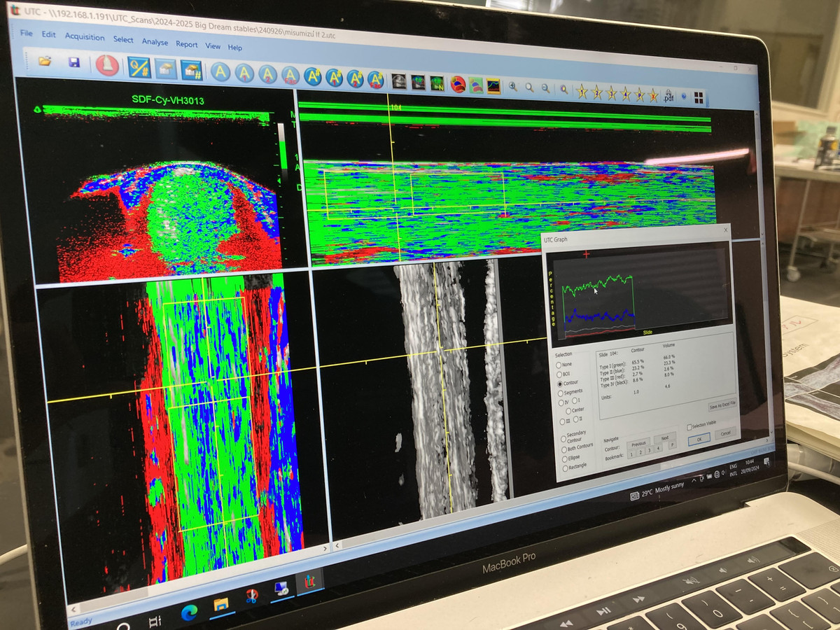Open the Analyse menu

(x=155, y=42)
